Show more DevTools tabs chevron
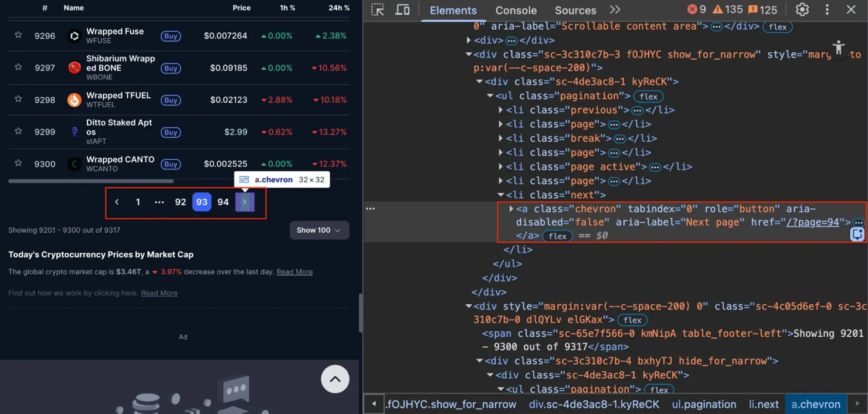Image resolution: width=868 pixels, height=414 pixels. coord(615,10)
